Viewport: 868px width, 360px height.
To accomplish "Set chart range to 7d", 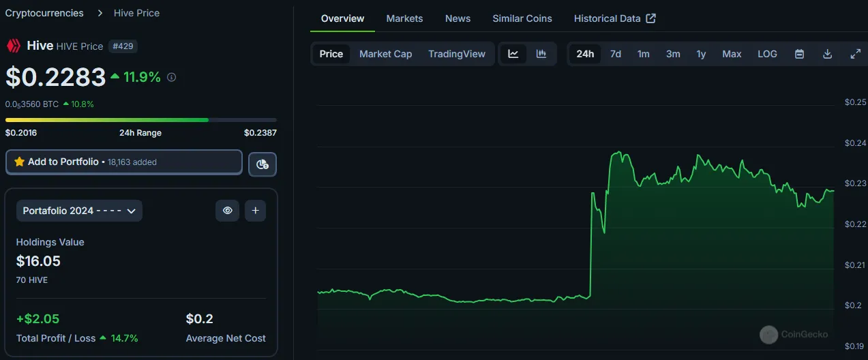I will click(x=616, y=54).
